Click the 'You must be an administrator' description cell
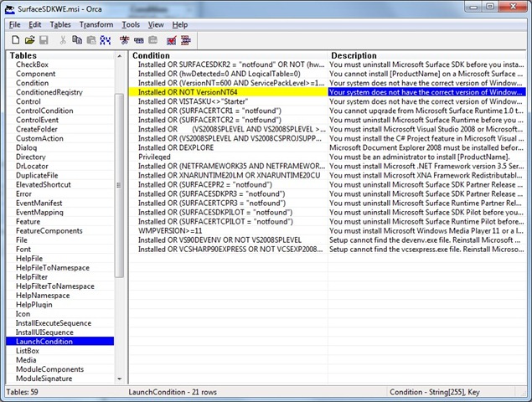 click(x=426, y=157)
